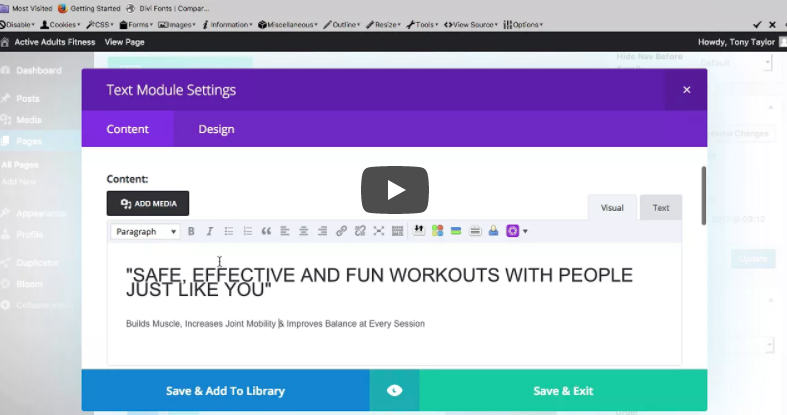Open the Cookies developer toolbar menu

60,25
